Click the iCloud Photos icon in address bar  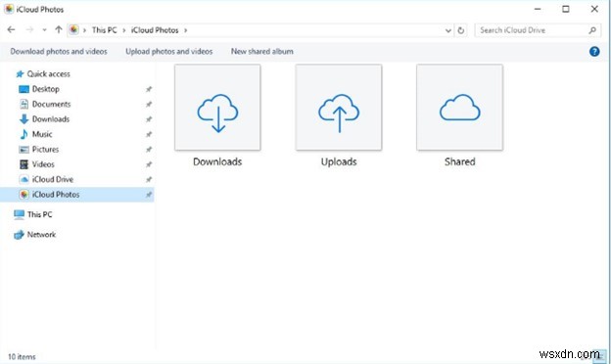[x=73, y=29]
